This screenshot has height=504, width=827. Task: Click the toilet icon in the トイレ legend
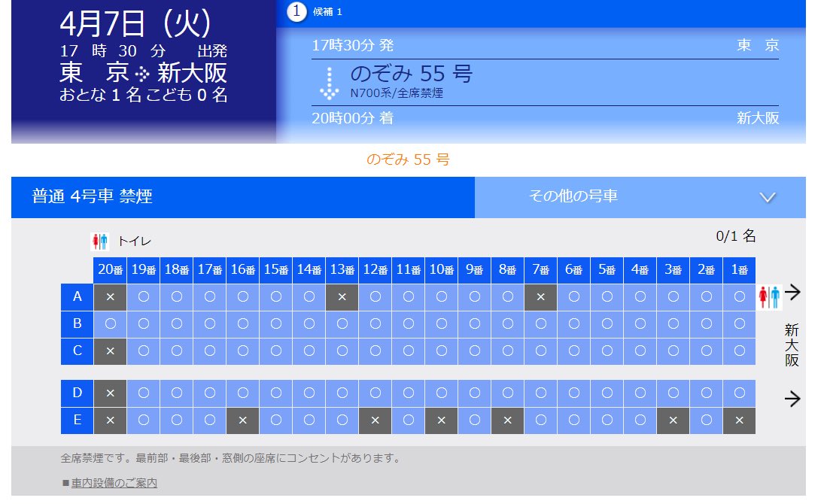pos(99,241)
